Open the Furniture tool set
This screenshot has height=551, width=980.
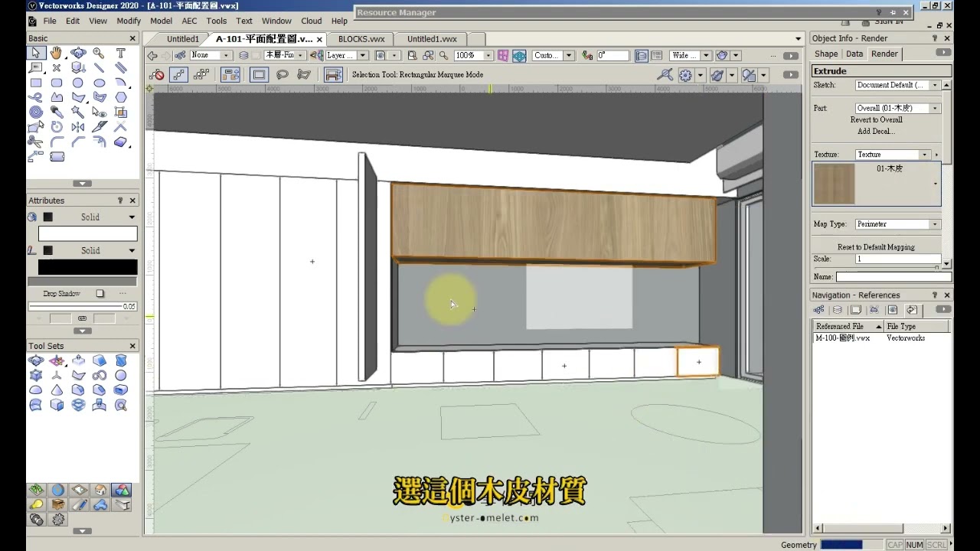point(57,505)
